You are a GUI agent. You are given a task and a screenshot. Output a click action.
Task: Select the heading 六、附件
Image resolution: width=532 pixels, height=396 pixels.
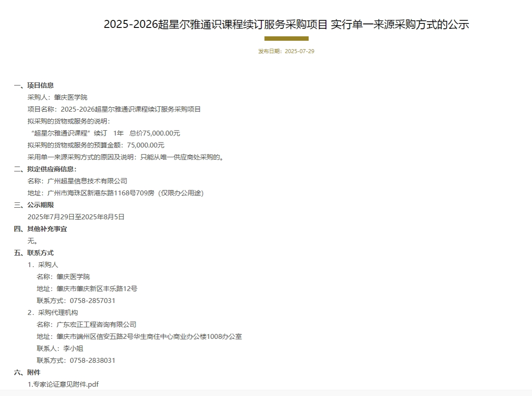point(27,373)
